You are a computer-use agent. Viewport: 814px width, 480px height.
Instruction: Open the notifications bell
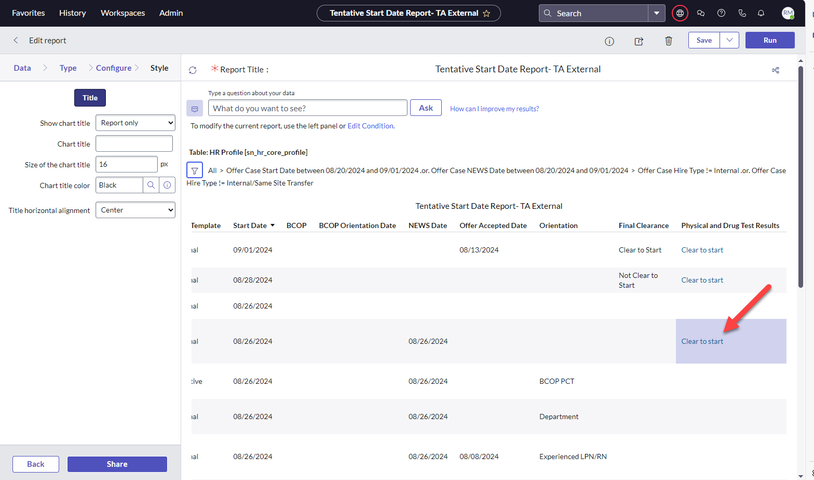[x=761, y=13]
